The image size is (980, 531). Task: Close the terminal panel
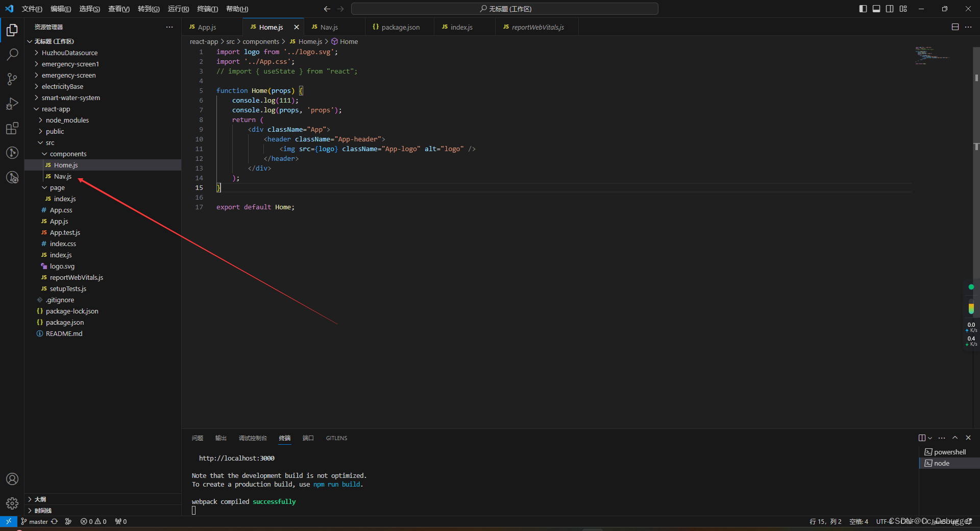(968, 438)
